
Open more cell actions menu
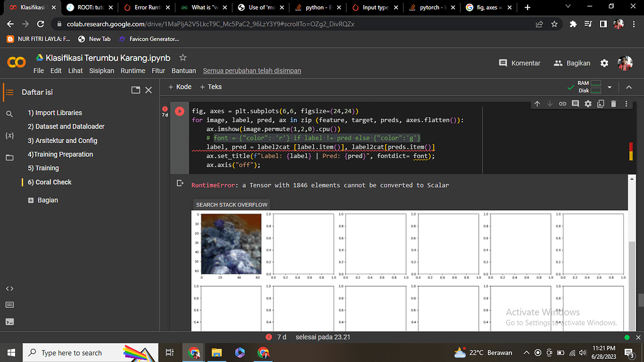click(626, 104)
